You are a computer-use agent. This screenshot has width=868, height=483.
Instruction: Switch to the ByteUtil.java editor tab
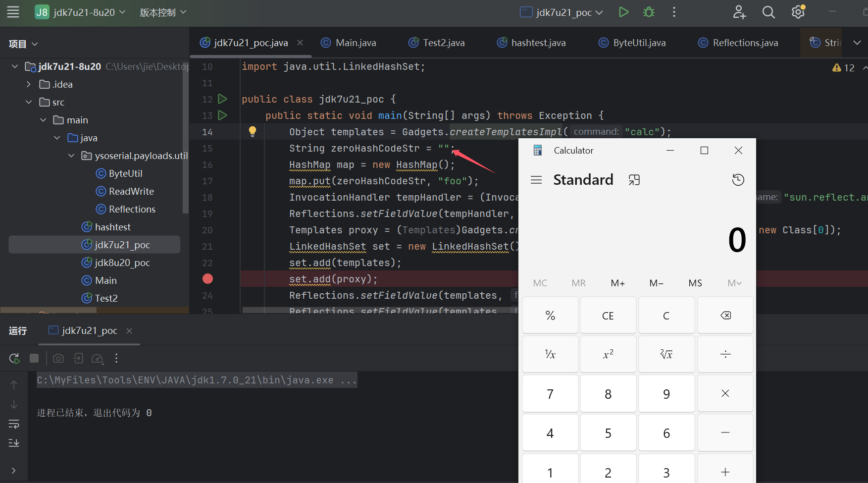click(632, 43)
